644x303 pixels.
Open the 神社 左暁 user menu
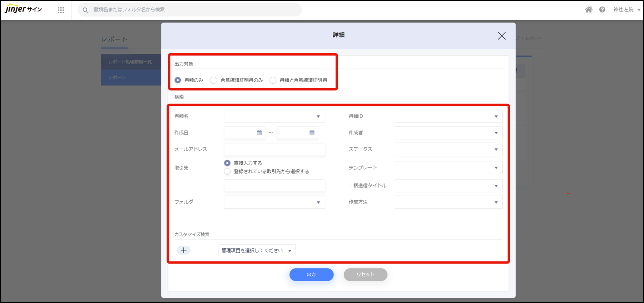click(626, 10)
